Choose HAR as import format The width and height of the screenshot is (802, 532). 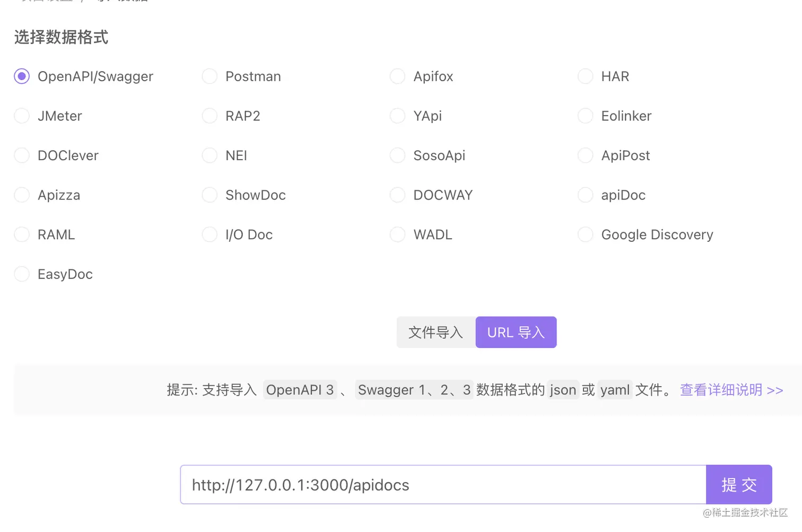coord(585,76)
